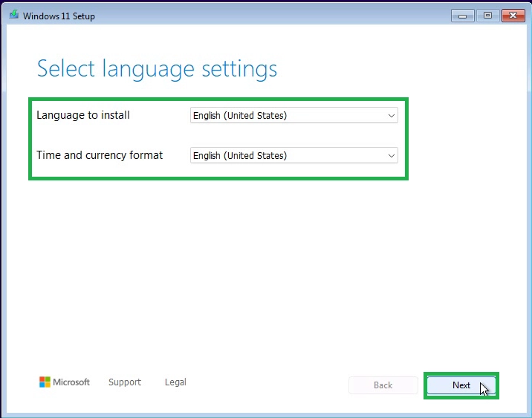The image size is (532, 418).
Task: Maximize the Windows 11 Setup window
Action: tap(487, 16)
